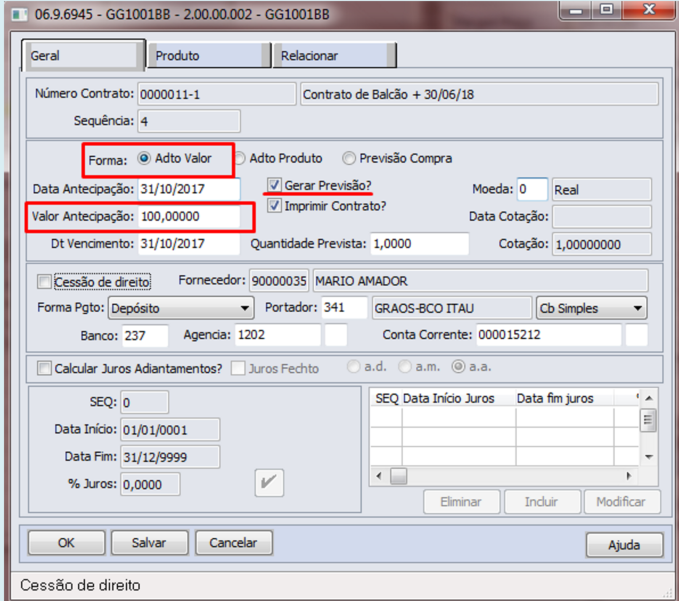Screen dimensions: 679x601
Task: Click the Contrato de Balcão description text
Action: (479, 94)
